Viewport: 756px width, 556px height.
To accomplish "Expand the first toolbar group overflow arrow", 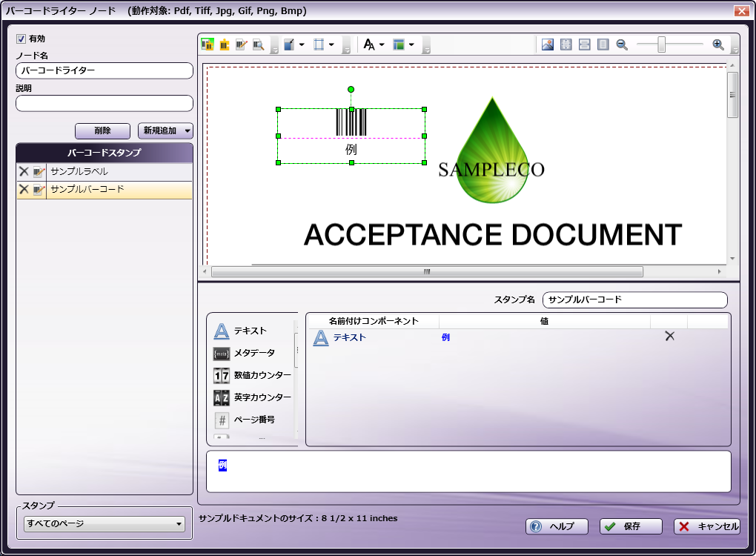I will 274,46.
